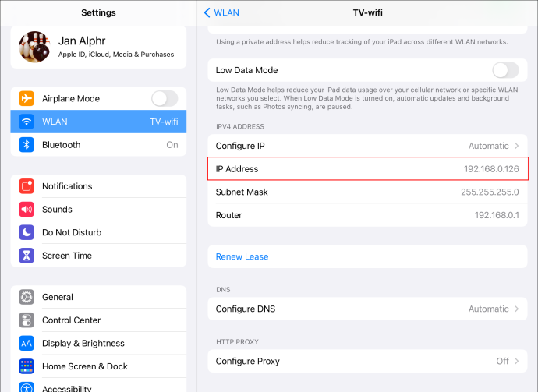Viewport: 538px width, 392px height.
Task: Toggle the Airplane Mode switch
Action: (x=165, y=99)
